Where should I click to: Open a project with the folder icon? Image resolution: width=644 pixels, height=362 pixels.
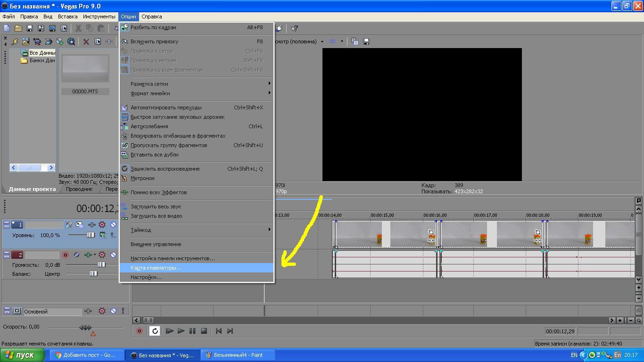18,29
